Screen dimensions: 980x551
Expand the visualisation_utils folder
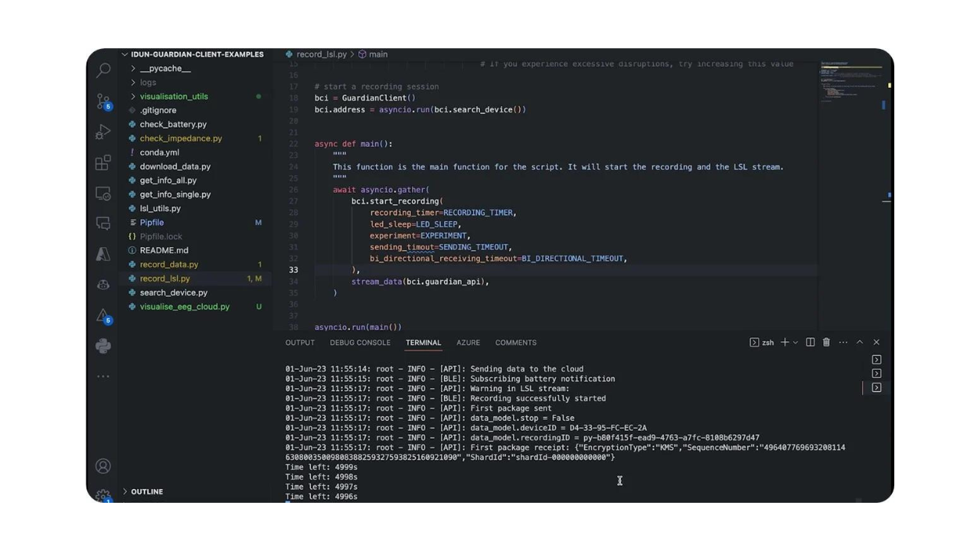[x=173, y=96]
